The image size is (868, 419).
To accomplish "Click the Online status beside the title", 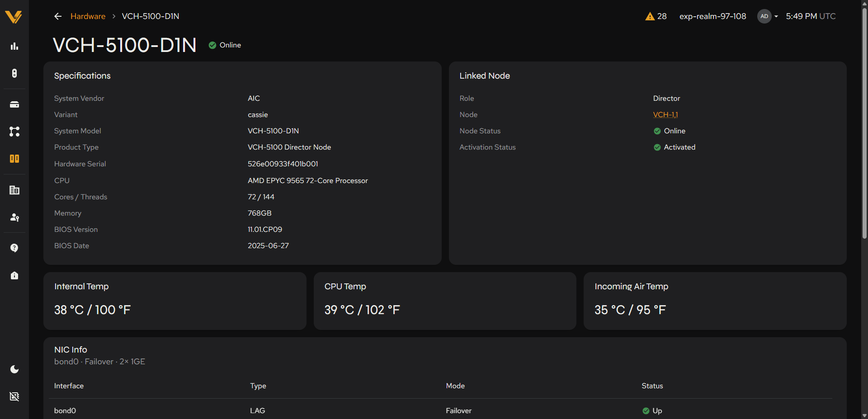I will point(225,45).
